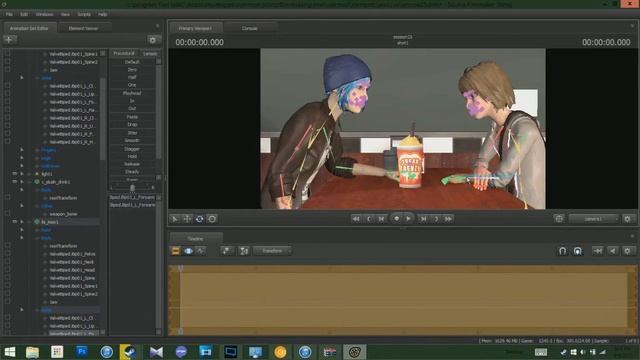
Task: Toggle timeline snapping magnet icon
Action: pyautogui.click(x=562, y=251)
